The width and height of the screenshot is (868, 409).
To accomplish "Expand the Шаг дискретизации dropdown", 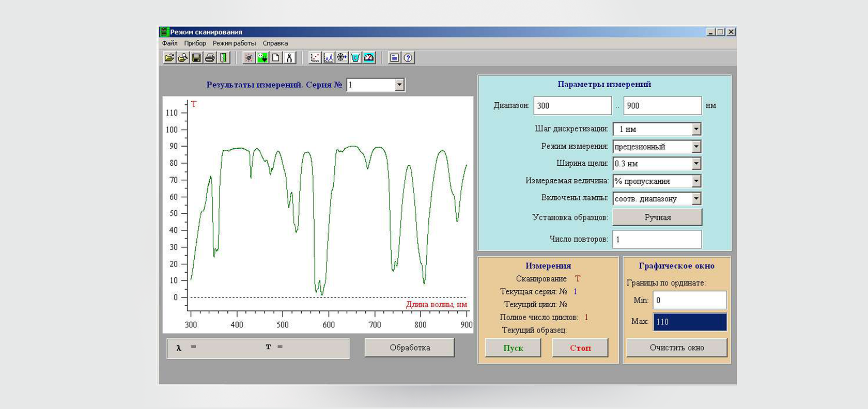I will (696, 129).
